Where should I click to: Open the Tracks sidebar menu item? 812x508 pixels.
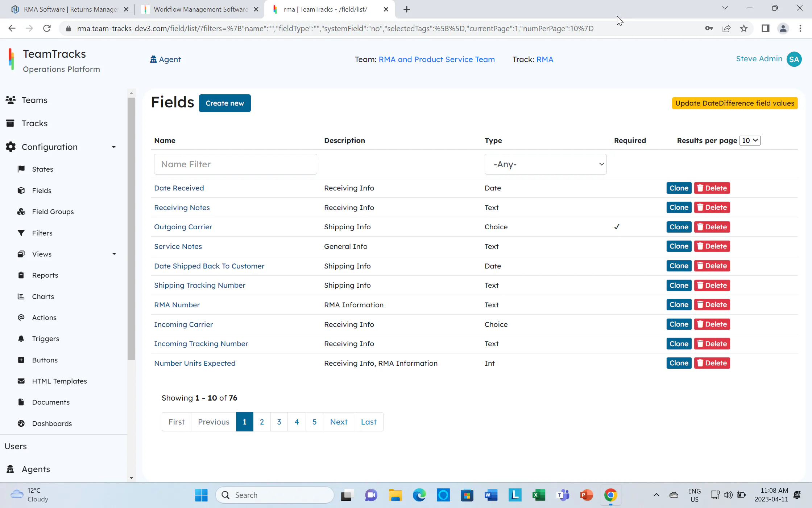click(x=34, y=123)
